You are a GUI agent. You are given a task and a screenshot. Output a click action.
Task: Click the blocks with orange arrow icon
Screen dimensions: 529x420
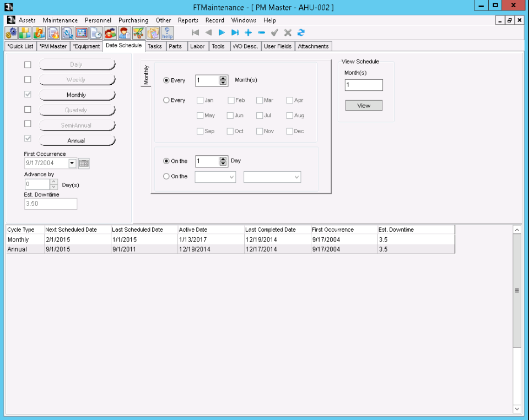[40, 33]
